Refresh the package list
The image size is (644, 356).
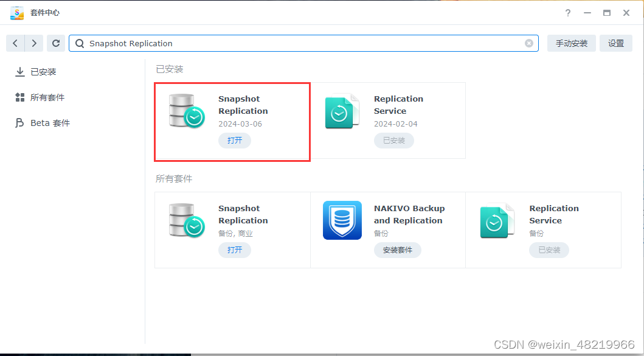56,43
